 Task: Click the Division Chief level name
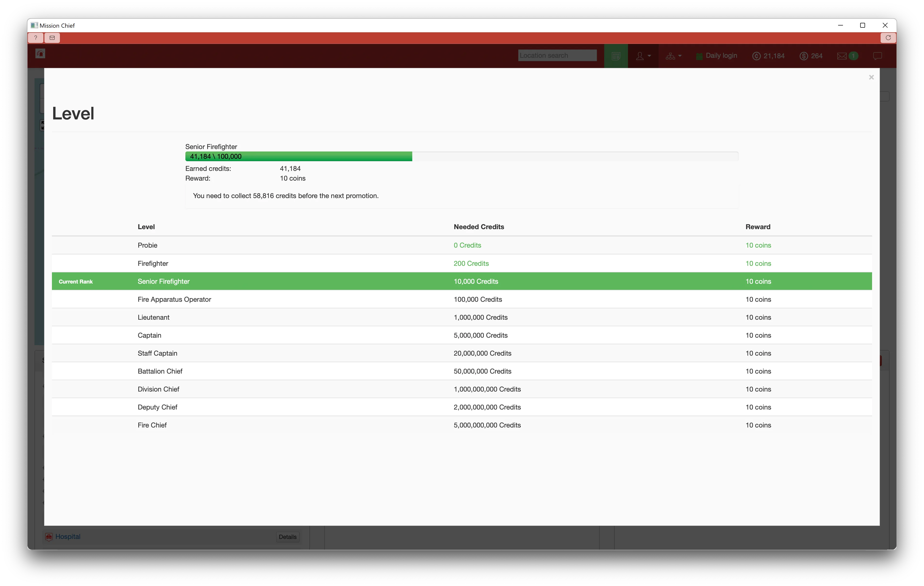pos(158,389)
